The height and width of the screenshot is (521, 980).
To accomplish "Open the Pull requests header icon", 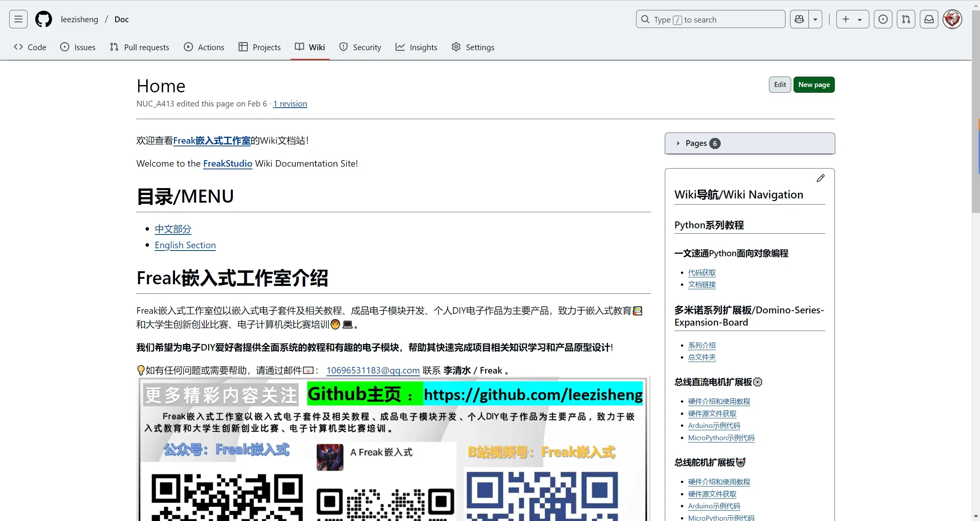I will coord(906,19).
